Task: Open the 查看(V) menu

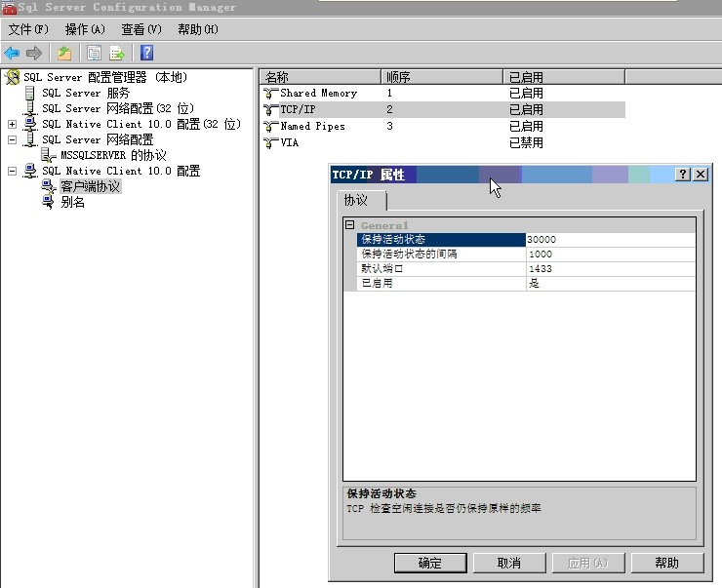Action: pos(141,29)
